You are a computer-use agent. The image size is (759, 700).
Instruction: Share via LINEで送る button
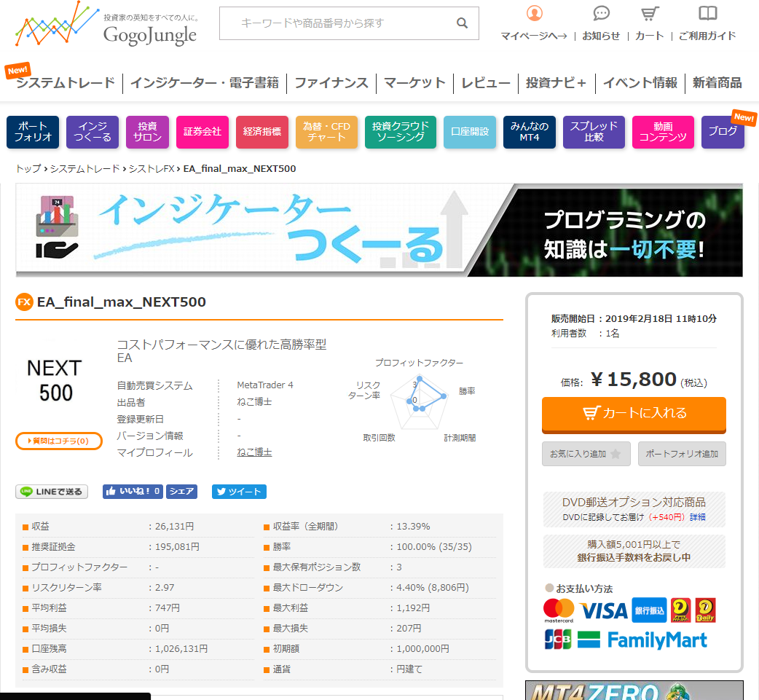pyautogui.click(x=52, y=492)
